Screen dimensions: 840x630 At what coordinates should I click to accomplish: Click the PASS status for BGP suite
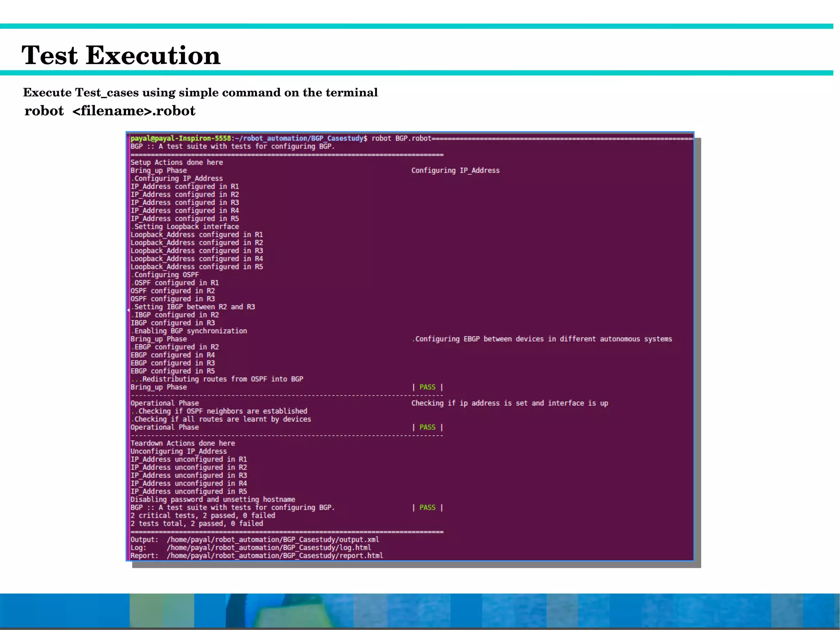[427, 508]
